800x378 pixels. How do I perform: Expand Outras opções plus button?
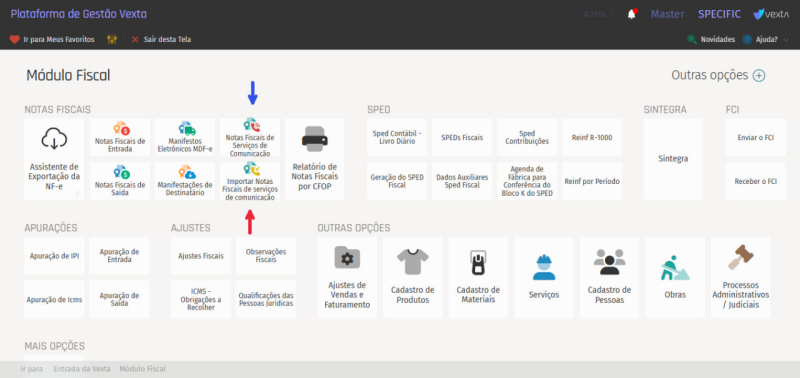pyautogui.click(x=759, y=75)
